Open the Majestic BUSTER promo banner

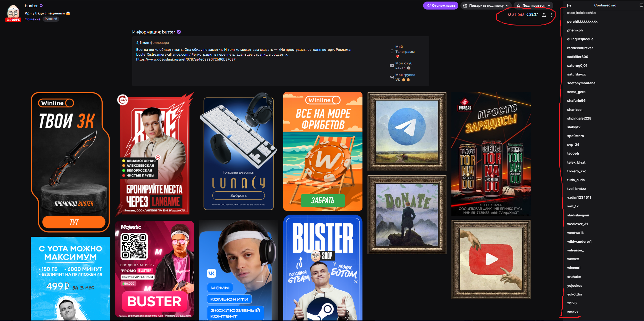click(x=154, y=269)
